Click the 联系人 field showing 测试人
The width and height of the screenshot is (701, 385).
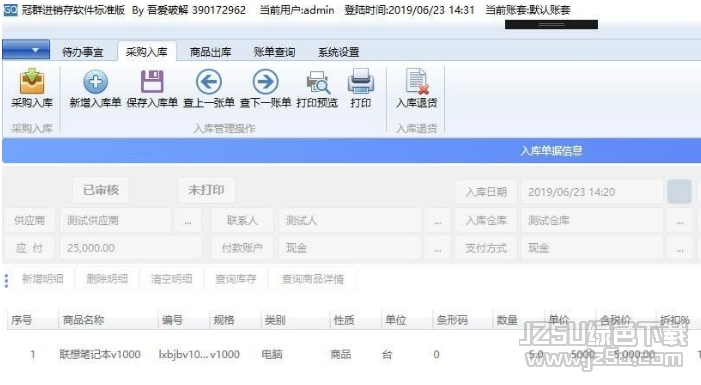pos(350,220)
